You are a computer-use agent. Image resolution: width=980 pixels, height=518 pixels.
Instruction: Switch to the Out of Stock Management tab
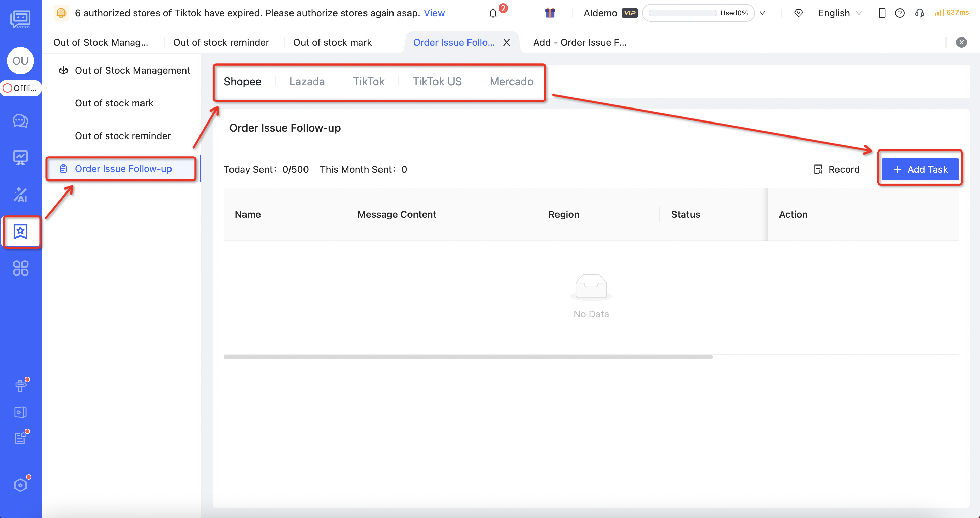[x=101, y=42]
